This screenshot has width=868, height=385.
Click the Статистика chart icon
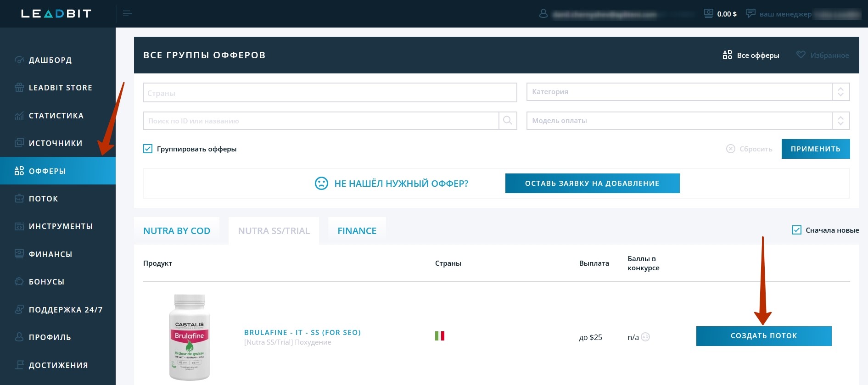tap(19, 115)
